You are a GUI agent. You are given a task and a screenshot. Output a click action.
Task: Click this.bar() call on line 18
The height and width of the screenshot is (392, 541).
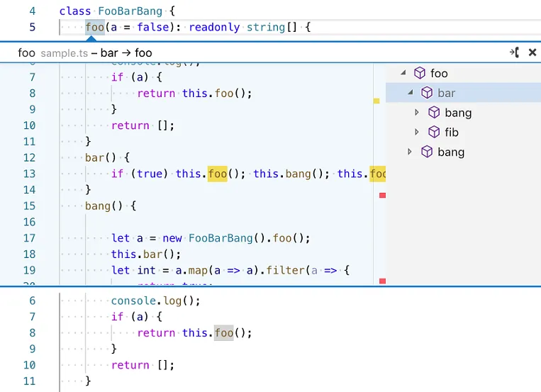tap(145, 254)
